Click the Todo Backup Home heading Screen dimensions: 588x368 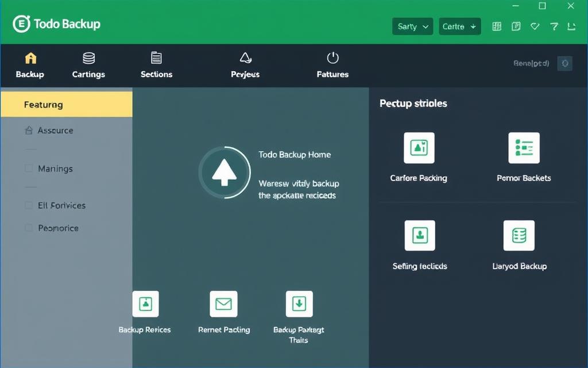point(295,154)
